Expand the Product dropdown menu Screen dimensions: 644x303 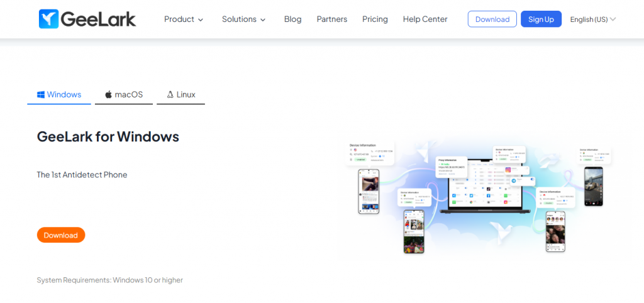coord(184,19)
